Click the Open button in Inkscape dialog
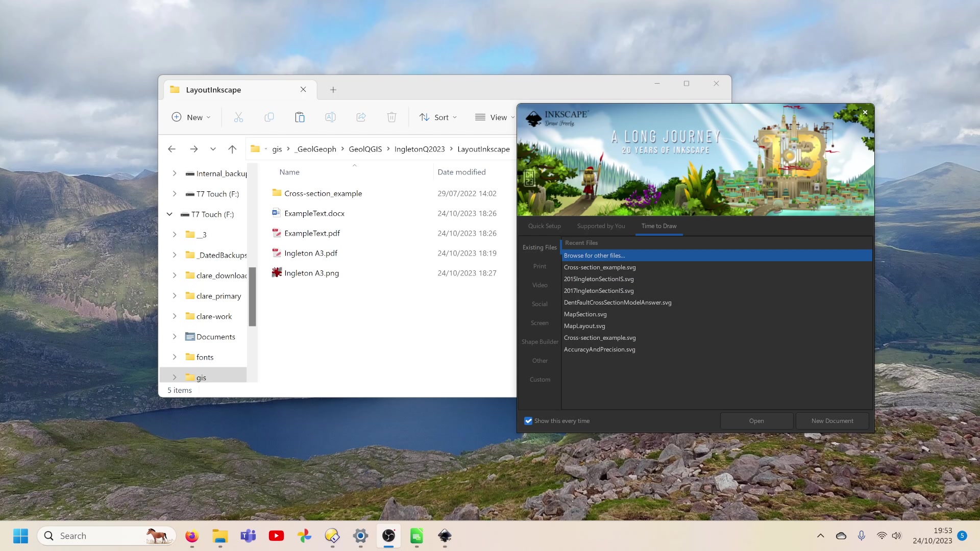 (x=756, y=421)
